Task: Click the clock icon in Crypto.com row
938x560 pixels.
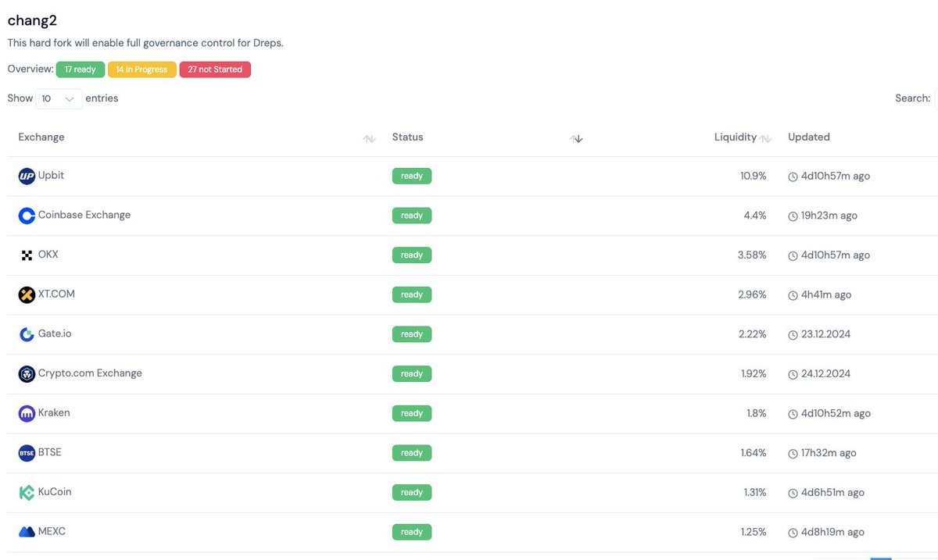Action: (x=793, y=374)
